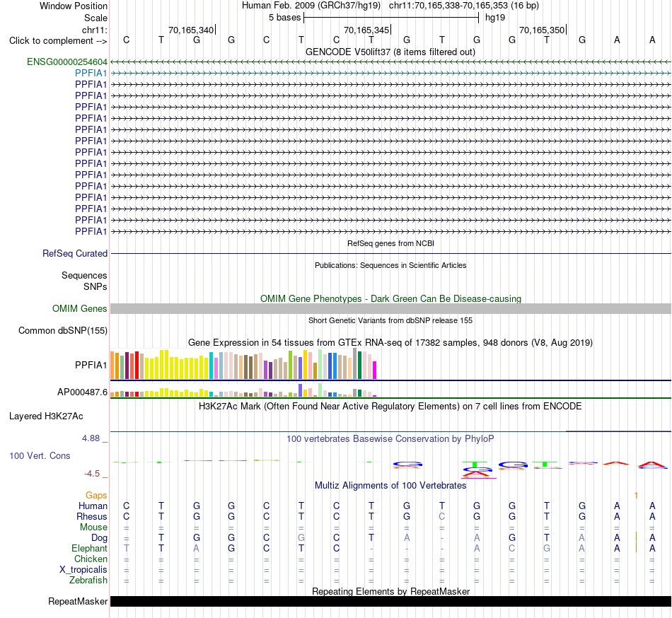Open the 'OMIM Gene Phenotypes' track title
Viewport: 672px width, 618px height.
[x=390, y=299]
